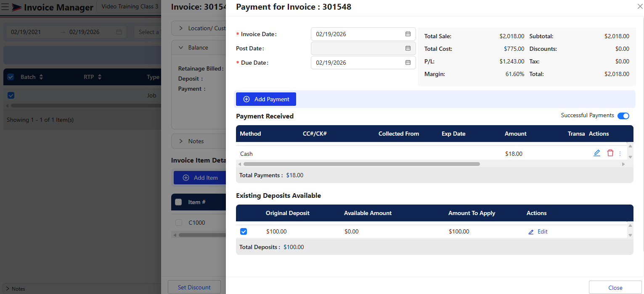The height and width of the screenshot is (294, 644).
Task: Click the Invoice Date input field
Action: click(x=358, y=34)
